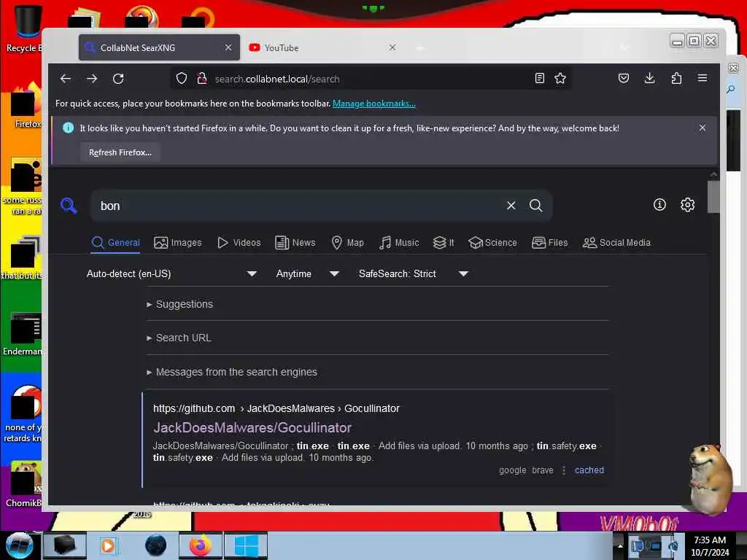This screenshot has width=747, height=560.
Task: Open the Anytime time range dropdown
Action: [307, 274]
